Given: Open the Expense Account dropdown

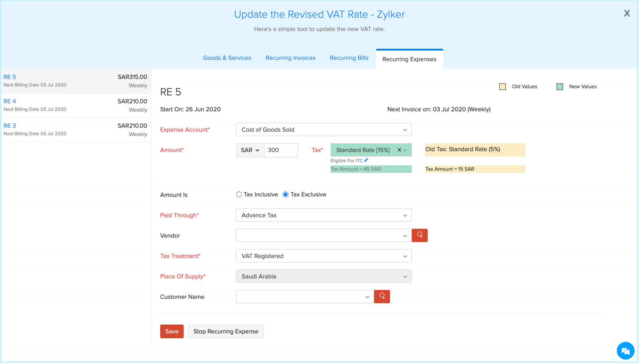Looking at the screenshot, I should pos(323,130).
